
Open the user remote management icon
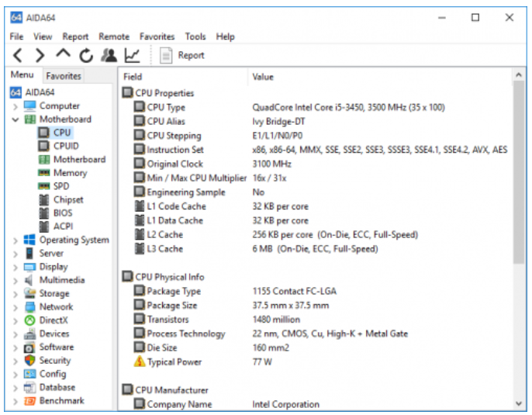tap(109, 55)
